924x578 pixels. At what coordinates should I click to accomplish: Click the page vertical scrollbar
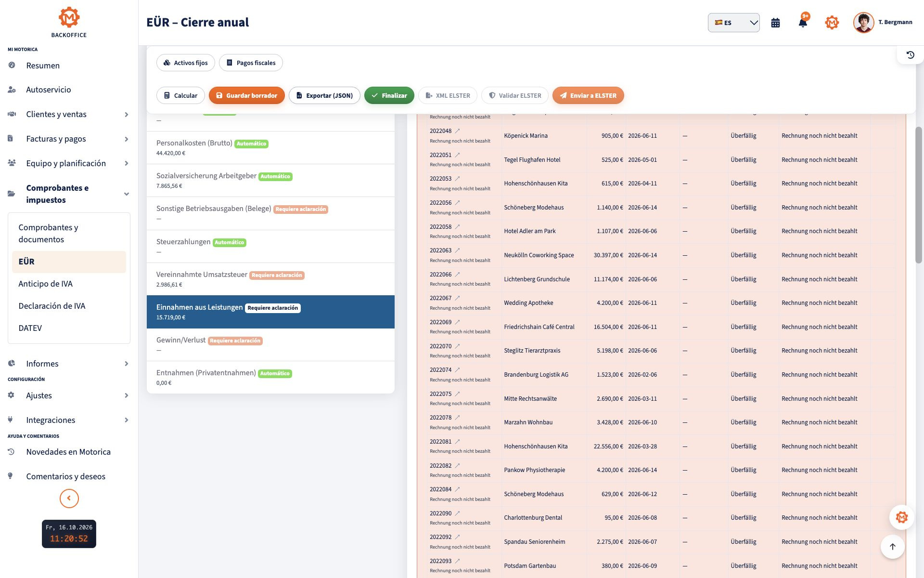pyautogui.click(x=919, y=195)
